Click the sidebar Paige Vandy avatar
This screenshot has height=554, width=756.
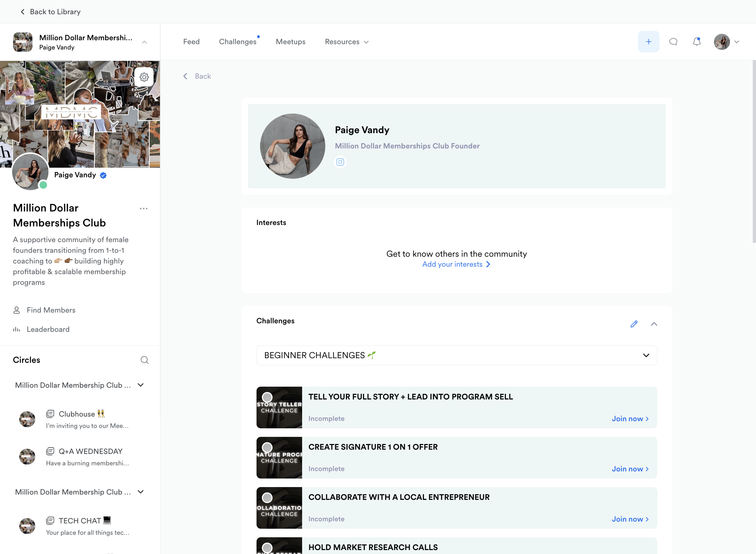[30, 172]
